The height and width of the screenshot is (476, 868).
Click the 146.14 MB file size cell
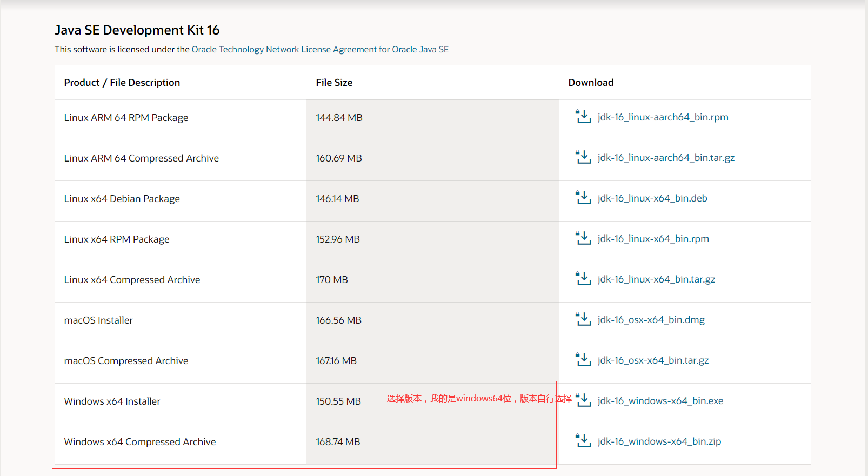click(x=432, y=201)
